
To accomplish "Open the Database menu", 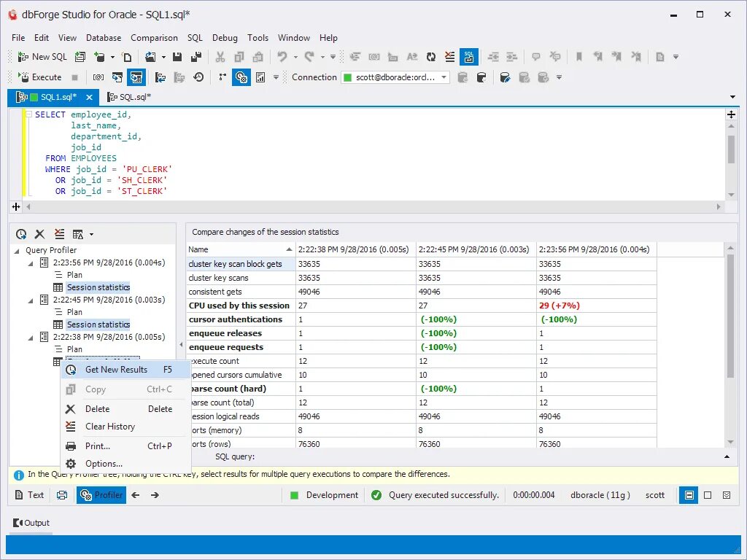I will (x=104, y=38).
